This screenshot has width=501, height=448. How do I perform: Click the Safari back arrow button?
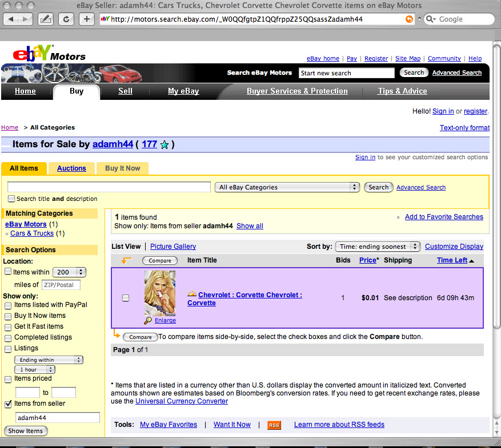point(12,19)
